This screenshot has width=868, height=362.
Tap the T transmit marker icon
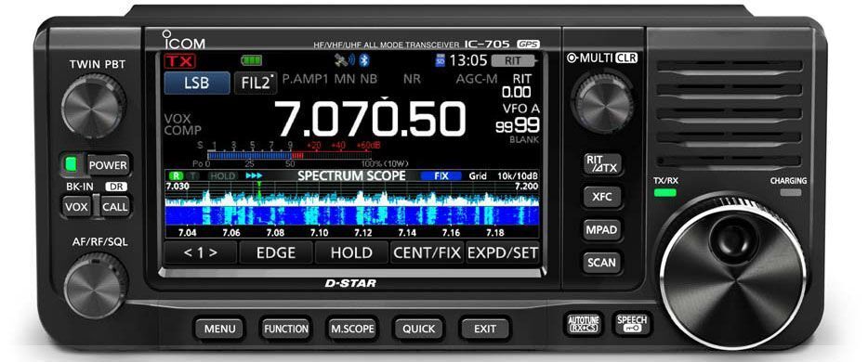pos(192,175)
